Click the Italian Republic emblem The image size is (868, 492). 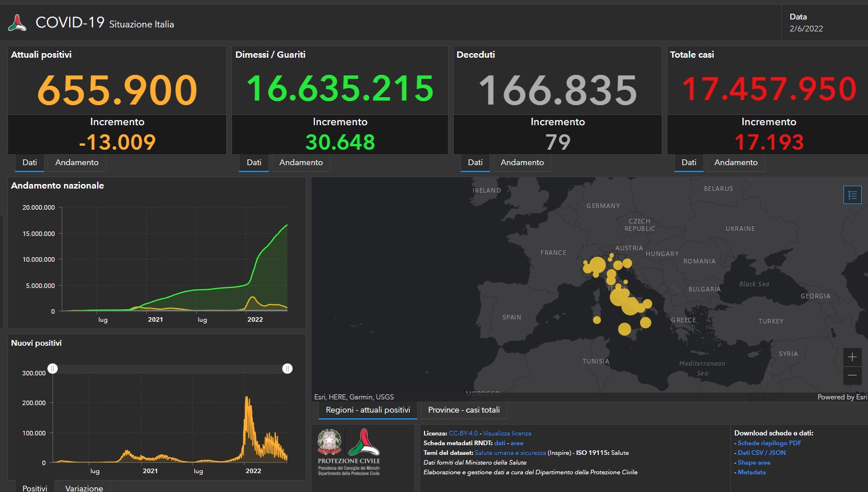(x=330, y=442)
